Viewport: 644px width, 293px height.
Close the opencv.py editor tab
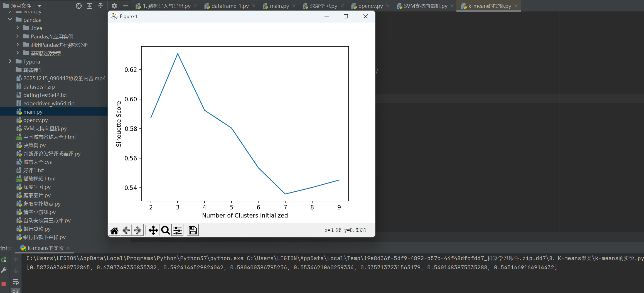[388, 6]
